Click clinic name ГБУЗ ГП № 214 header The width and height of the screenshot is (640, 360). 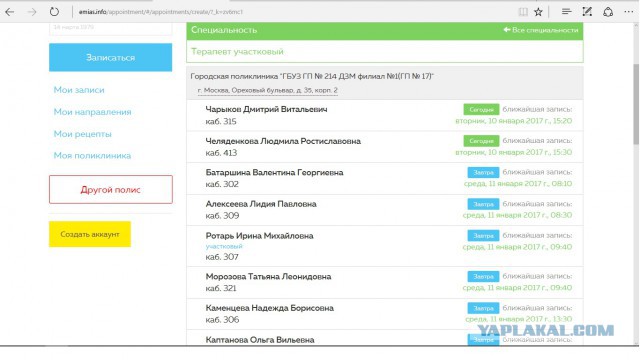pos(312,76)
